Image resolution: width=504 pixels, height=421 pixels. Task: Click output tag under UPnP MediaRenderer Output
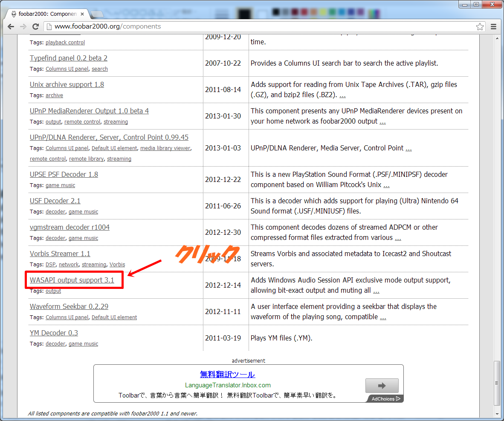(x=53, y=122)
